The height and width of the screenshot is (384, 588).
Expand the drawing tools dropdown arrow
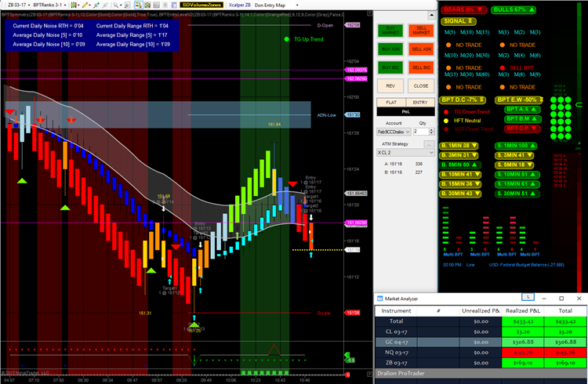pos(90,5)
